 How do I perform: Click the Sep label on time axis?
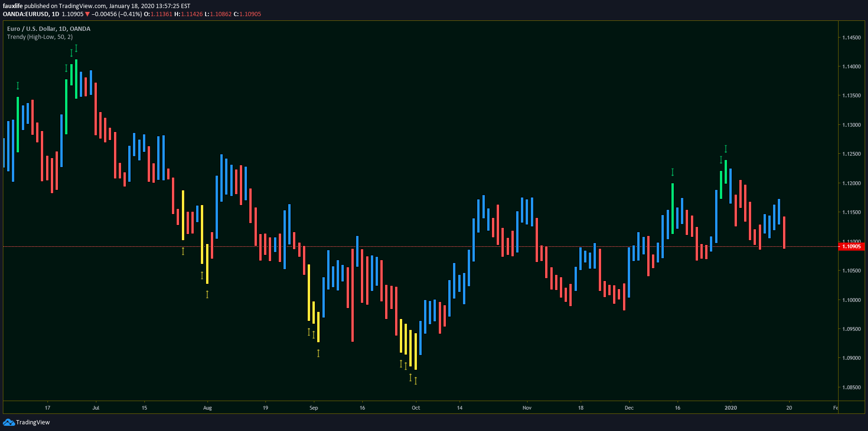pos(314,408)
